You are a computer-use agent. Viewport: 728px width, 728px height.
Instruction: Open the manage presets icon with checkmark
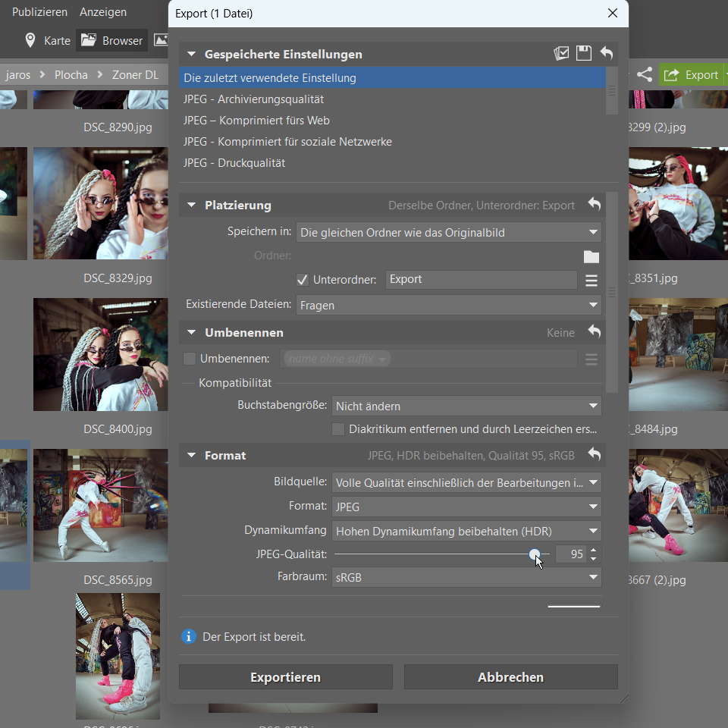(561, 53)
